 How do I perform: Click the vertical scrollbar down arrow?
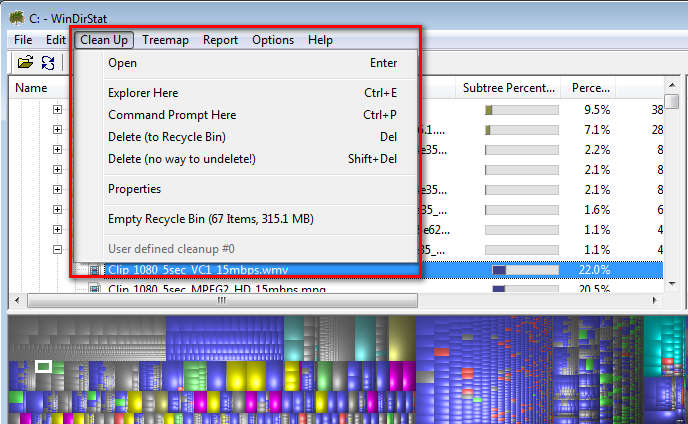click(672, 284)
